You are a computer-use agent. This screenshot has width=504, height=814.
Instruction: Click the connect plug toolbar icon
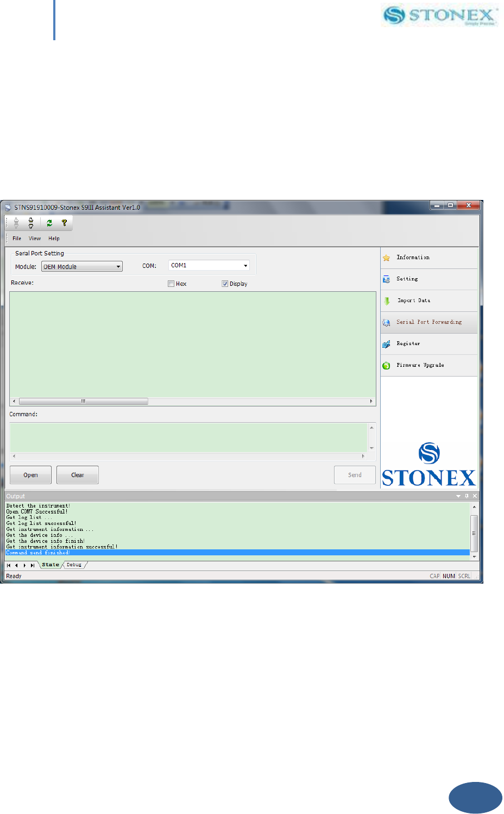(x=16, y=222)
